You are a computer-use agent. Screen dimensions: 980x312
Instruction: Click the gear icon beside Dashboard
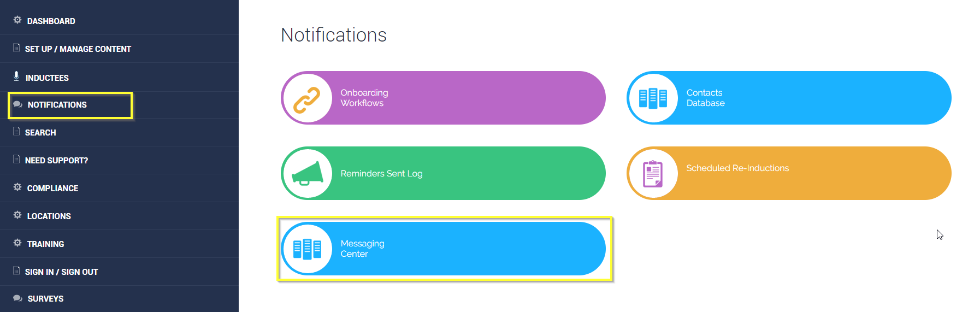(17, 20)
